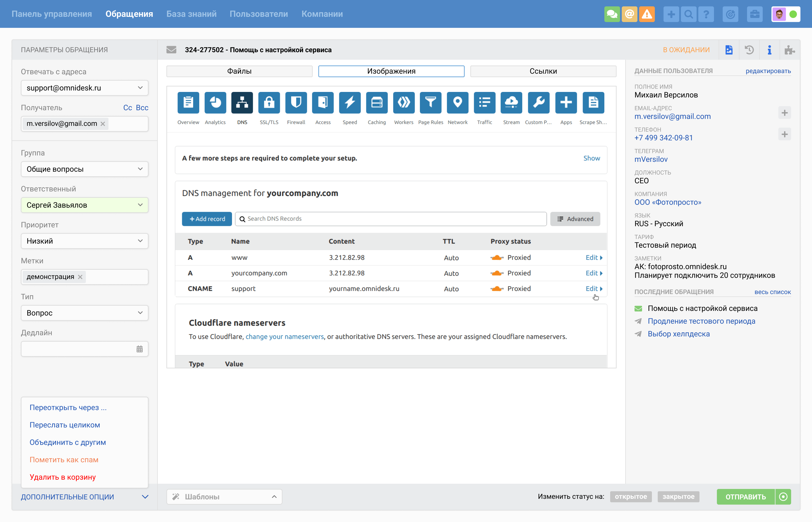Click the Удалить в корзину link

point(63,477)
